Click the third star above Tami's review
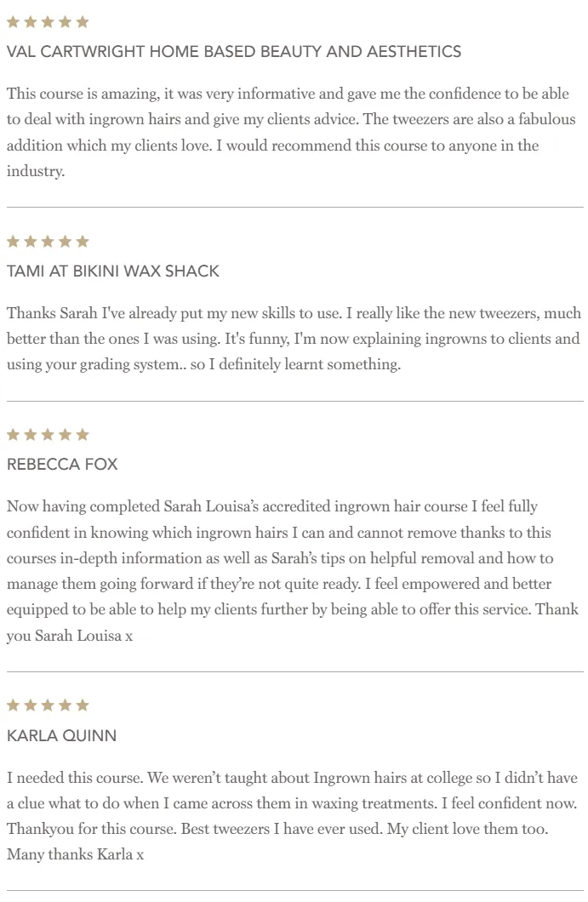588x902 pixels. click(x=48, y=241)
